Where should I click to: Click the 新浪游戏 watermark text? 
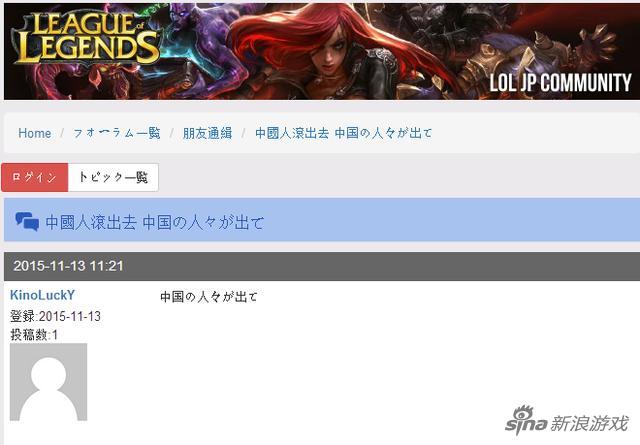589,424
